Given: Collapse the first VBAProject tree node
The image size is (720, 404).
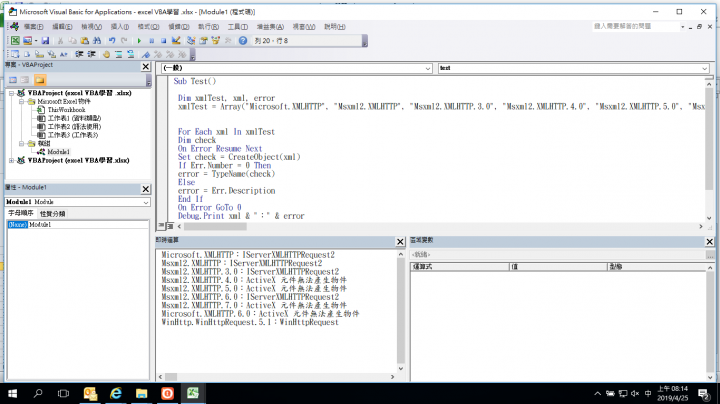Looking at the screenshot, I should tap(11, 93).
